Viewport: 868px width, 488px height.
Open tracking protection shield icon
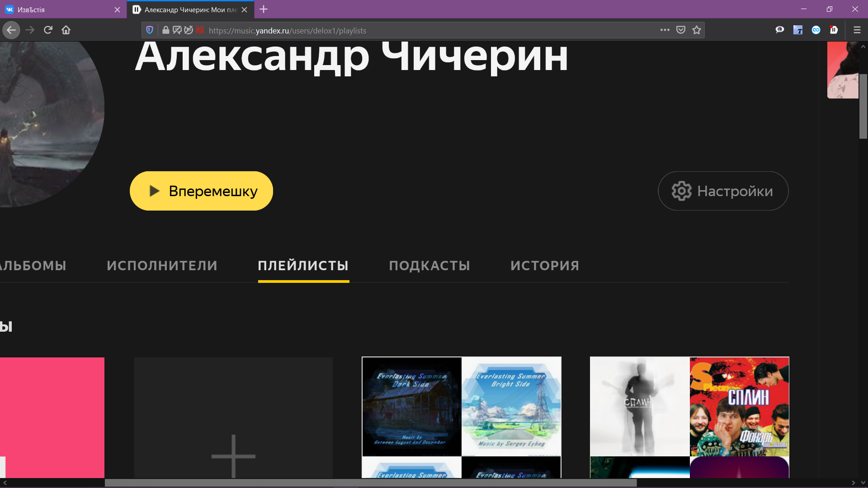pyautogui.click(x=150, y=30)
